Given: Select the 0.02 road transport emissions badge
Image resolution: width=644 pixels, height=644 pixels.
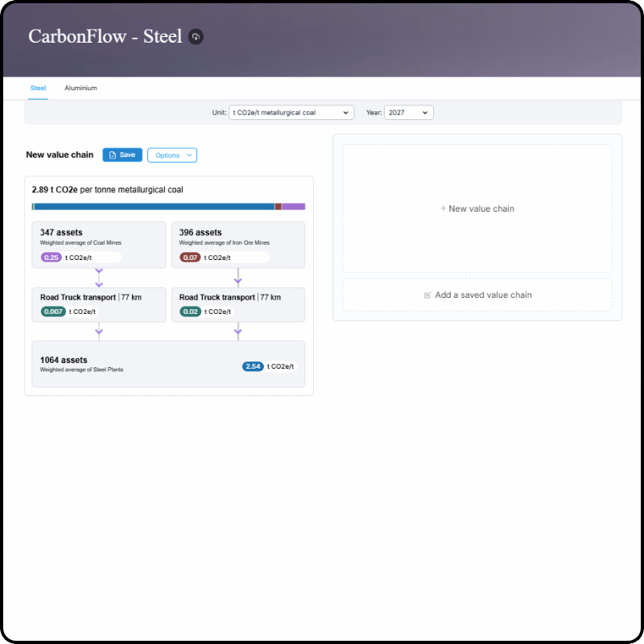Looking at the screenshot, I should (x=190, y=312).
